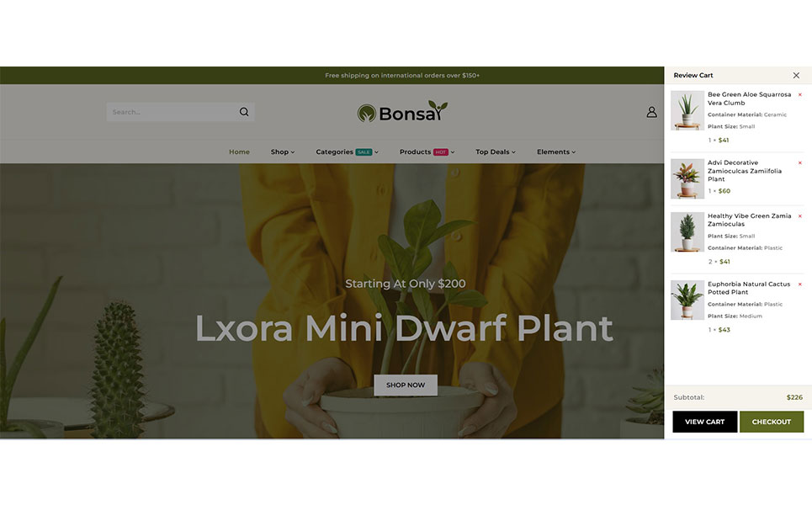Focus the Search input field
The image size is (812, 505).
pyautogui.click(x=172, y=112)
